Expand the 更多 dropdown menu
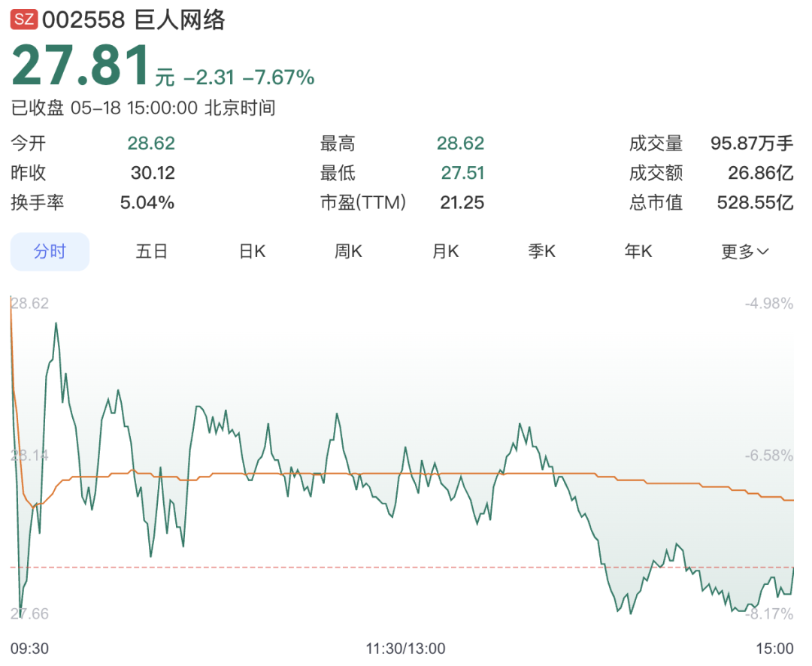This screenshot has width=812, height=666. pyautogui.click(x=744, y=253)
